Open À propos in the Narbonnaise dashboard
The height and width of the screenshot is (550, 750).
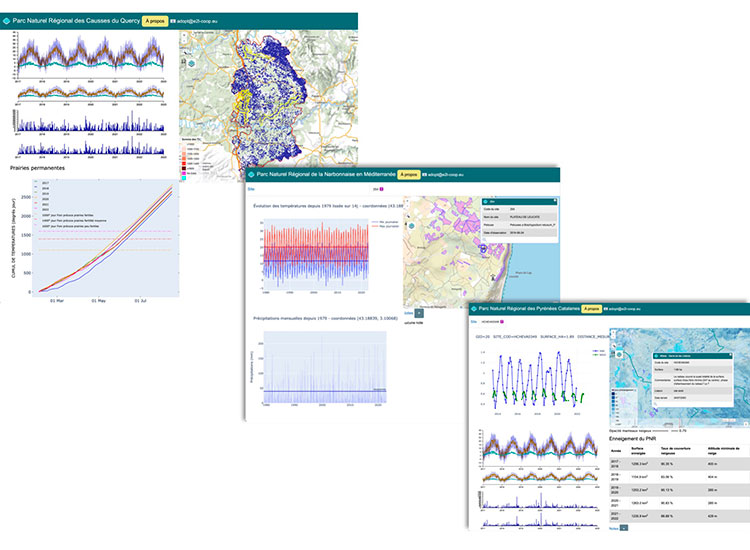408,173
